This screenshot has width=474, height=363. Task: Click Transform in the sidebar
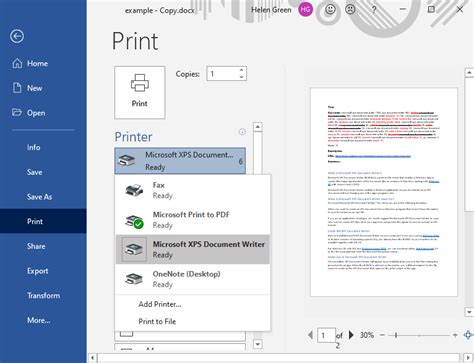[x=43, y=295]
